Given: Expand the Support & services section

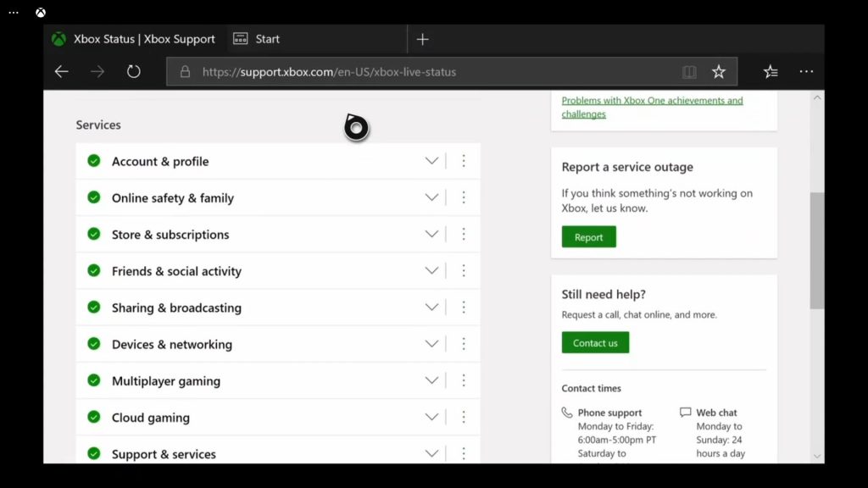Looking at the screenshot, I should click(431, 454).
